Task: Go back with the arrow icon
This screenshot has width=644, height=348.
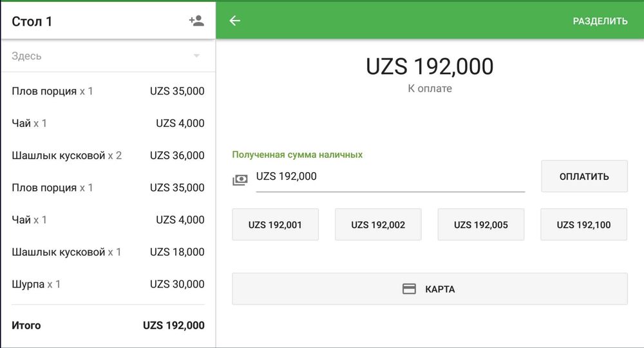Action: [x=235, y=21]
